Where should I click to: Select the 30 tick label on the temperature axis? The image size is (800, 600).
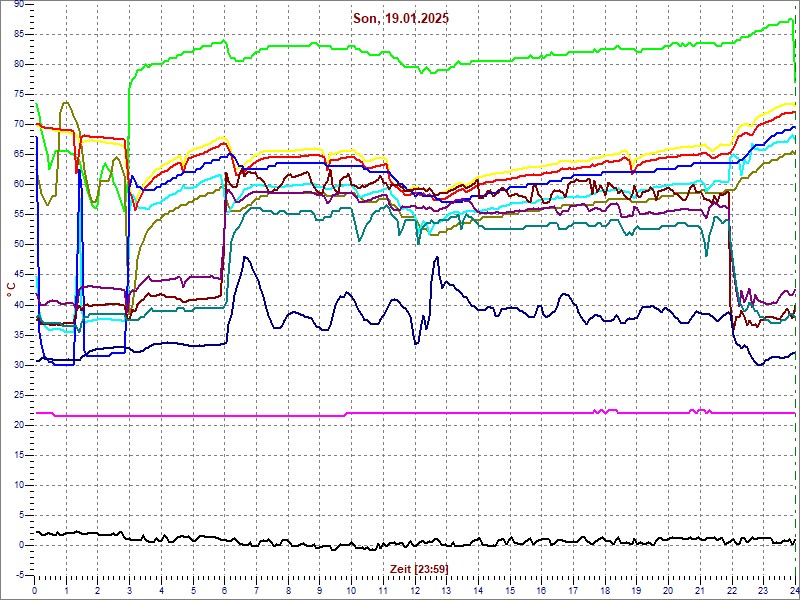point(18,365)
